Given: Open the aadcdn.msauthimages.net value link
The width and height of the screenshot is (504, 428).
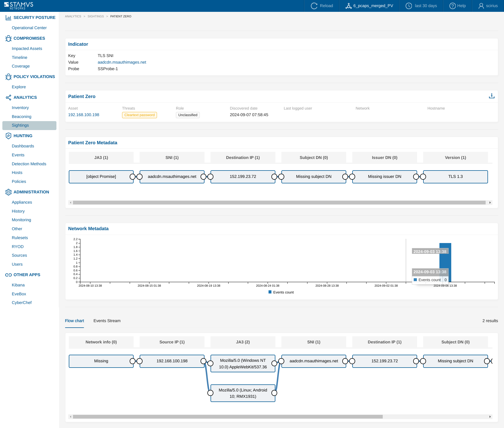Looking at the screenshot, I should pos(122,62).
